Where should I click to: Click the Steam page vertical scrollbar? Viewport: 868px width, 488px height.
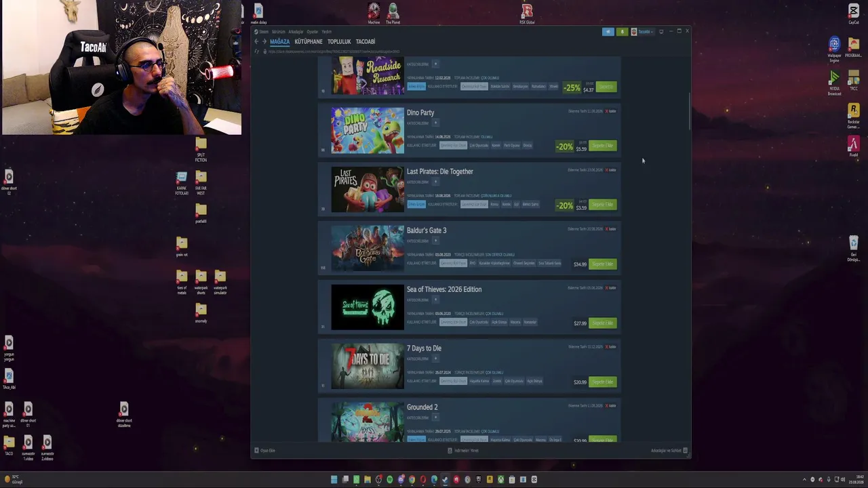[x=689, y=112]
